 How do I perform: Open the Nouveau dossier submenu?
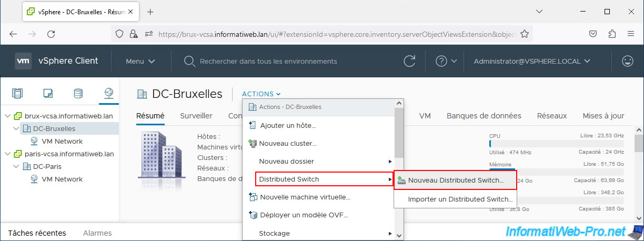pos(319,161)
